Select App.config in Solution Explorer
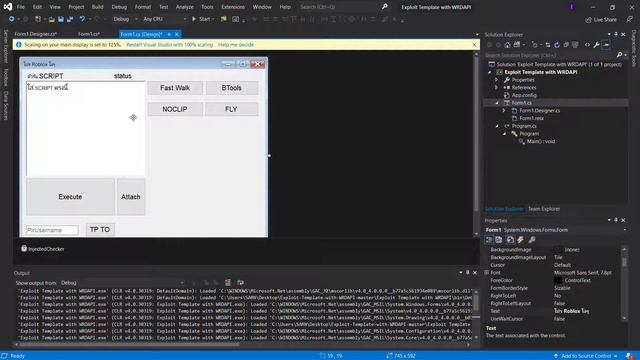The height and width of the screenshot is (360, 640). click(524, 95)
